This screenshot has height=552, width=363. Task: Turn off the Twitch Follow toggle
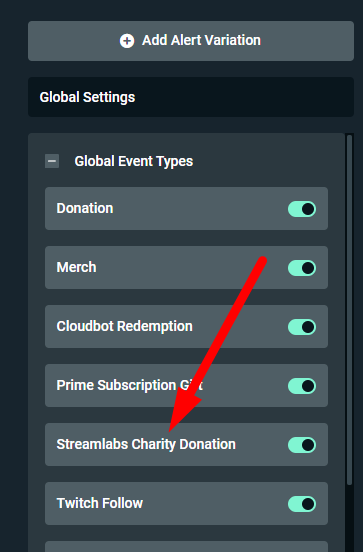pyautogui.click(x=302, y=504)
